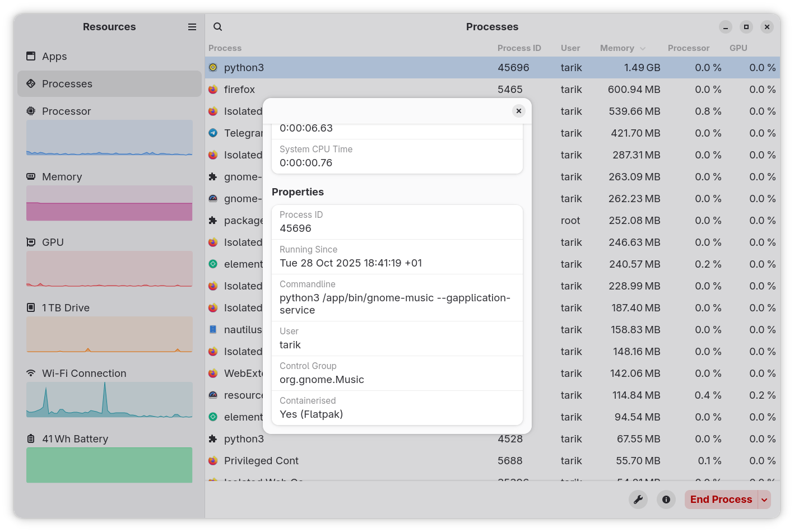
Task: Click the firefox process icon
Action: tap(213, 90)
